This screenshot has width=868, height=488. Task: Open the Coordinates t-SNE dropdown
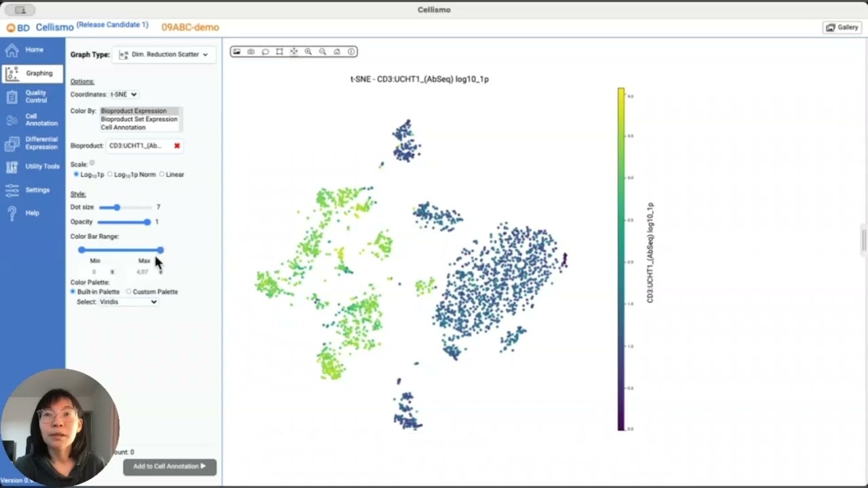tap(123, 94)
